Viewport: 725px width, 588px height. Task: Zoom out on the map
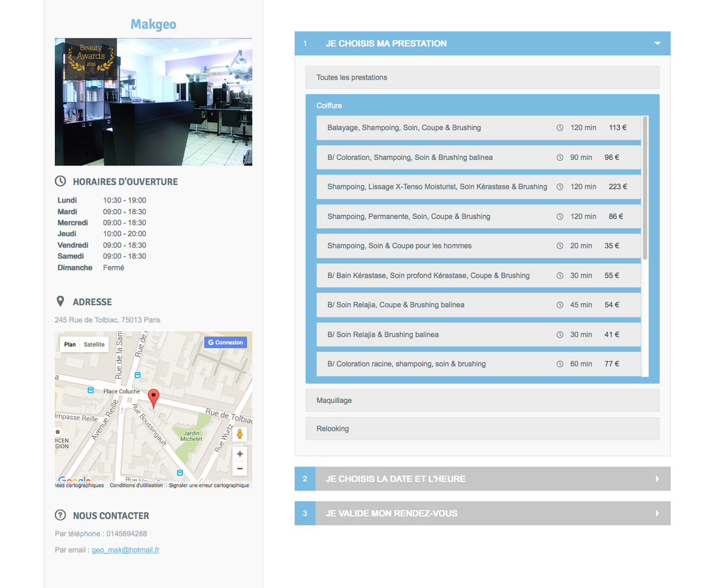pyautogui.click(x=240, y=468)
